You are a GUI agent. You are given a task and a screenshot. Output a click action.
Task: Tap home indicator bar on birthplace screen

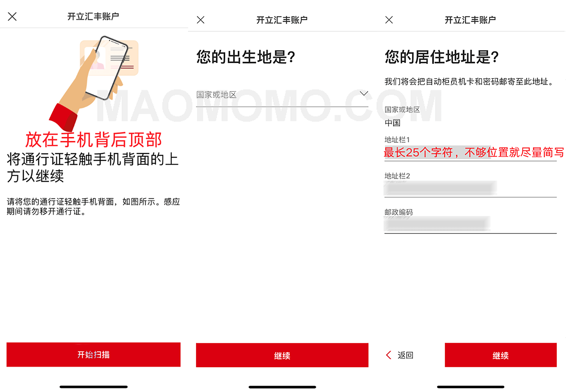click(x=282, y=387)
